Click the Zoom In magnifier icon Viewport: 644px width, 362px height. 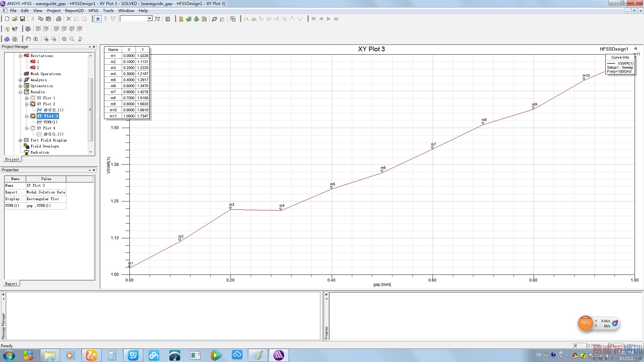click(x=46, y=39)
